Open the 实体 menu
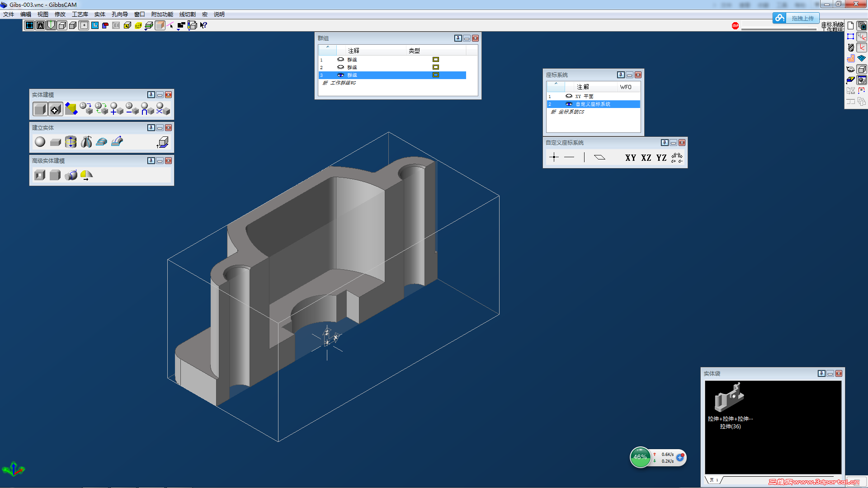The width and height of the screenshot is (868, 488). coord(100,14)
